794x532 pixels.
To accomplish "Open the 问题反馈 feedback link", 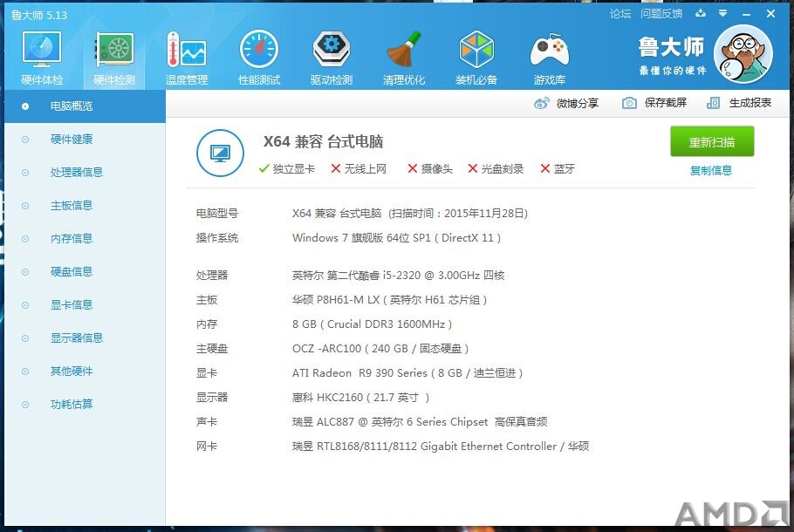I will coord(661,14).
